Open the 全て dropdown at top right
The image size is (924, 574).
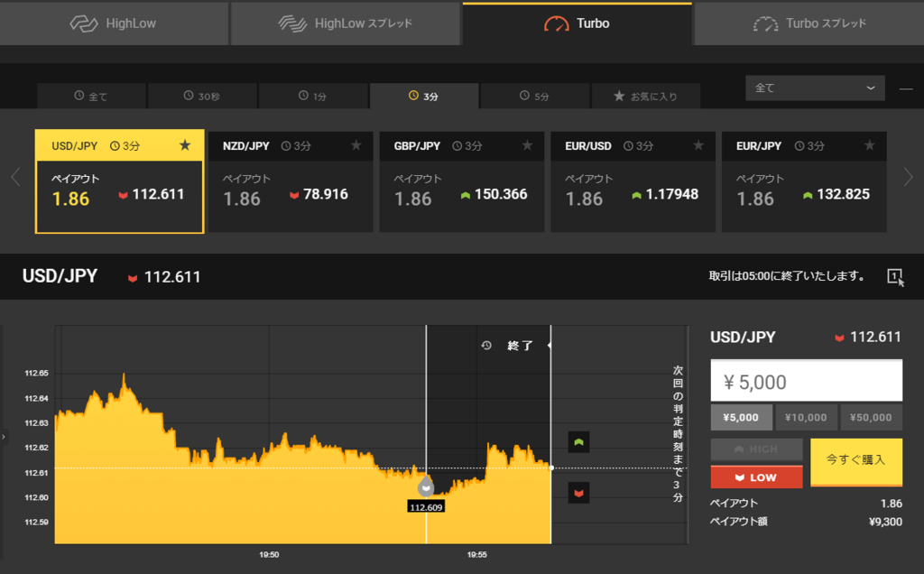click(815, 88)
